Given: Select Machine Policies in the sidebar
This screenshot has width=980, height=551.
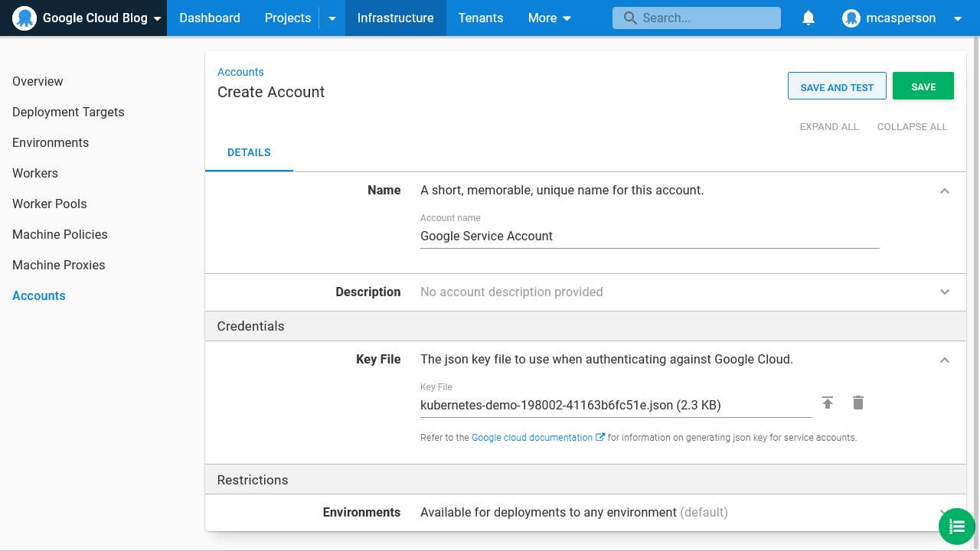Looking at the screenshot, I should click(60, 234).
